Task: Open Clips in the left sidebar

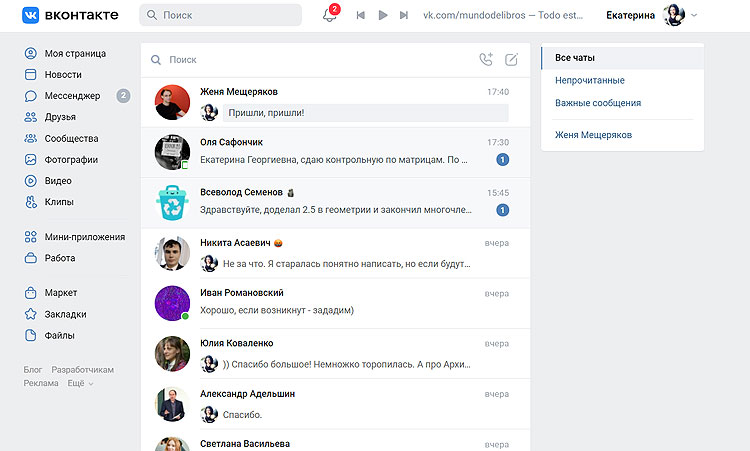Action: 59,202
